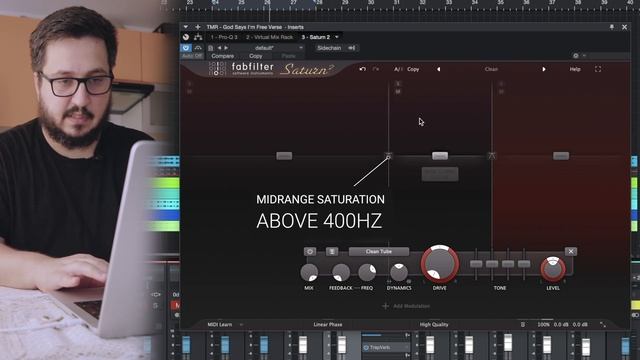Click the host Paste button
640x360 pixels.
288,56
